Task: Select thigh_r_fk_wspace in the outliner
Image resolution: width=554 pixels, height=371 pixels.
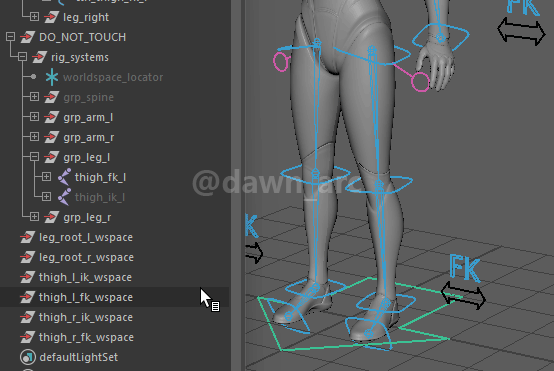Action: [x=86, y=337]
